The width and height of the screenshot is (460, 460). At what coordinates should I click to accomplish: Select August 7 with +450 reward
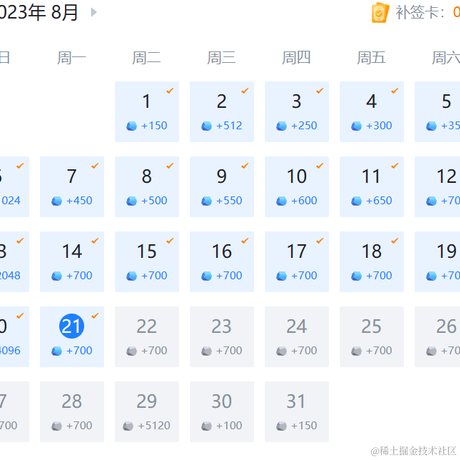[x=72, y=187]
